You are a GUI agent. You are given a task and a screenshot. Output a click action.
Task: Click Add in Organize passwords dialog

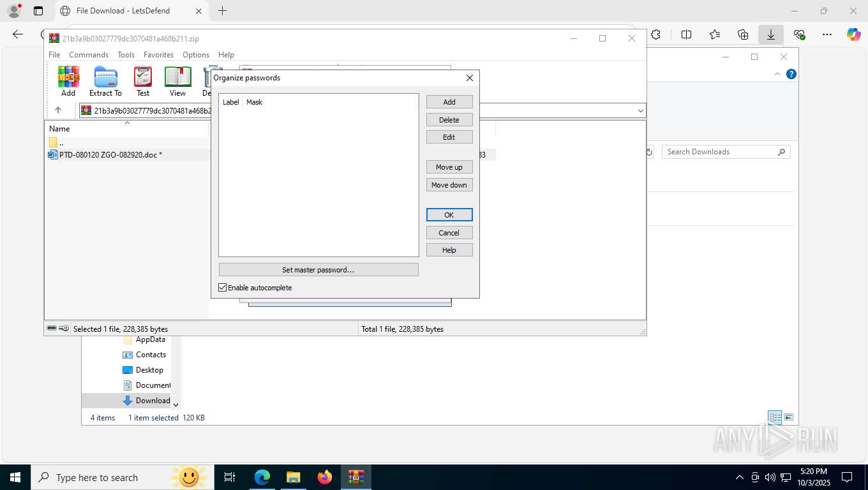449,102
